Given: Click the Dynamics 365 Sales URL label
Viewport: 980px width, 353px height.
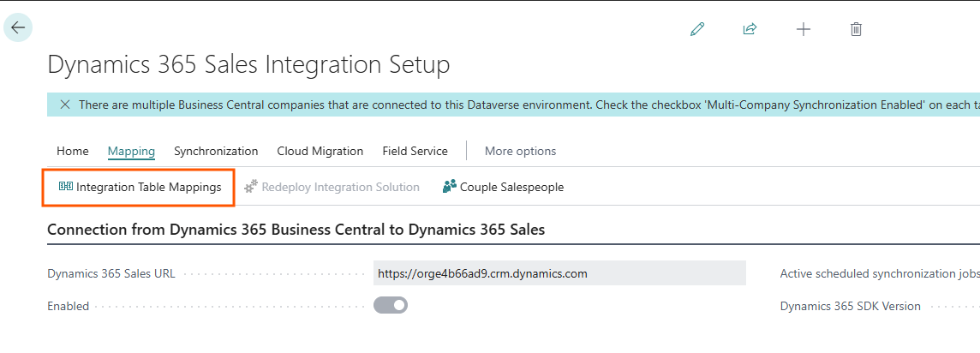Looking at the screenshot, I should point(111,273).
